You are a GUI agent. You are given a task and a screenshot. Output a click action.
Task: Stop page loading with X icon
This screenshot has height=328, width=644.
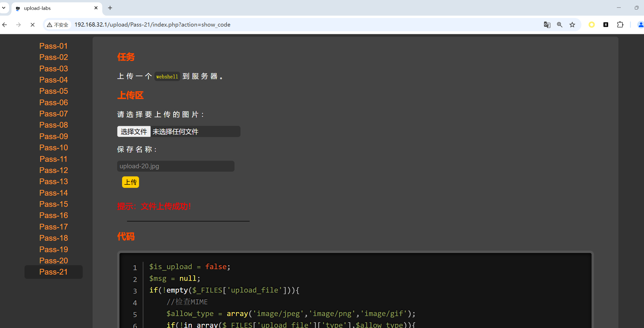(x=33, y=25)
